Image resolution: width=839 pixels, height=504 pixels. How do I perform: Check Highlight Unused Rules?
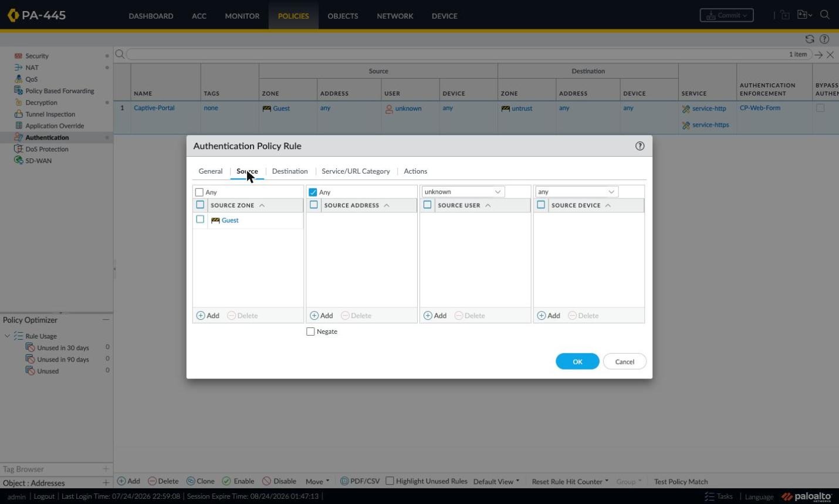(390, 481)
